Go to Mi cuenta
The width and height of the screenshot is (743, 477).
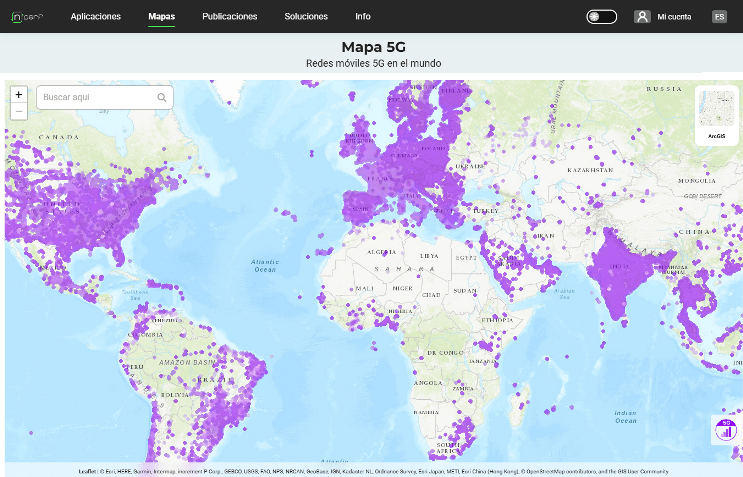pyautogui.click(x=674, y=17)
